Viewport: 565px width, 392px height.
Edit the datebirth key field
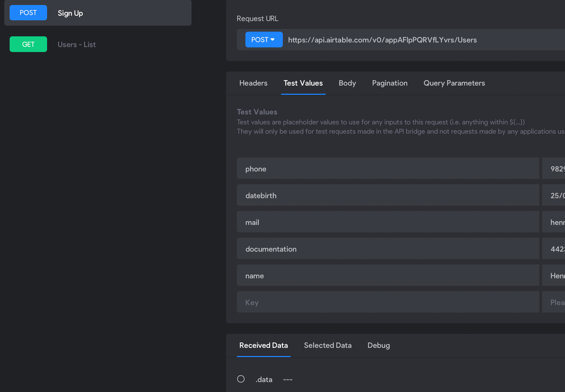[x=388, y=195]
